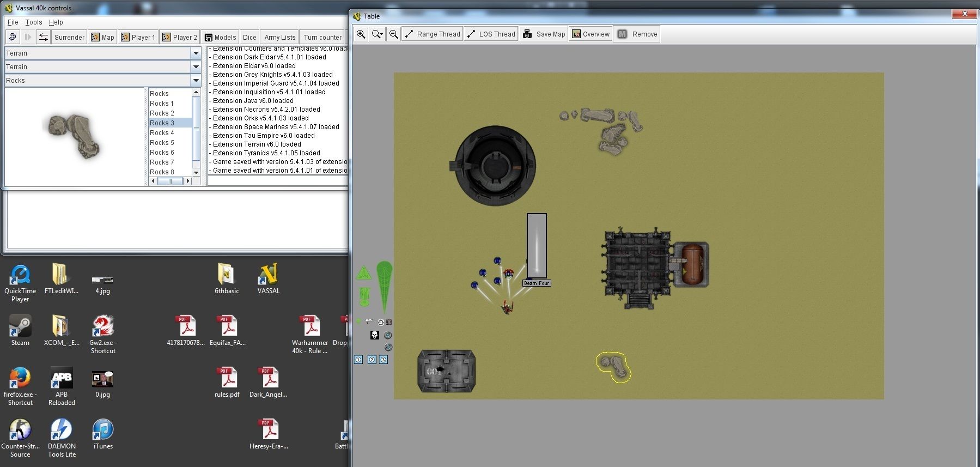Open the Steam desktop shortcut
Image resolution: width=980 pixels, height=467 pixels.
[x=20, y=330]
